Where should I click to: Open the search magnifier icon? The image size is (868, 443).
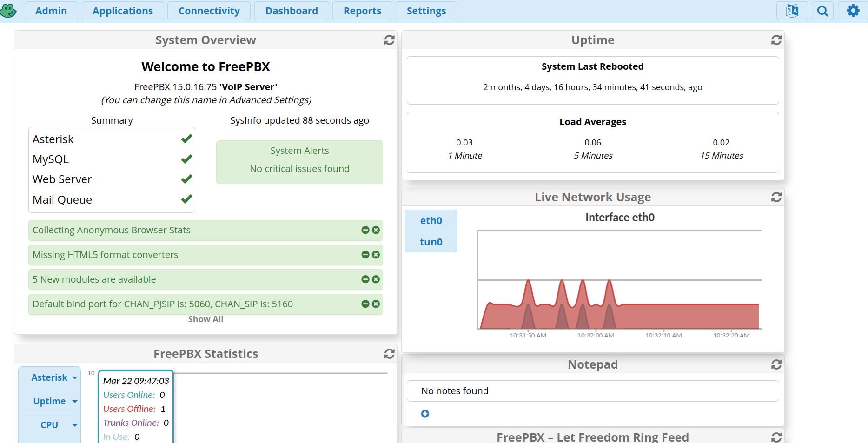(x=822, y=11)
